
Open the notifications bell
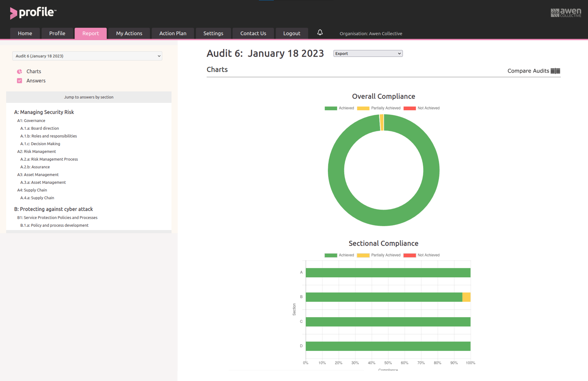(x=320, y=32)
